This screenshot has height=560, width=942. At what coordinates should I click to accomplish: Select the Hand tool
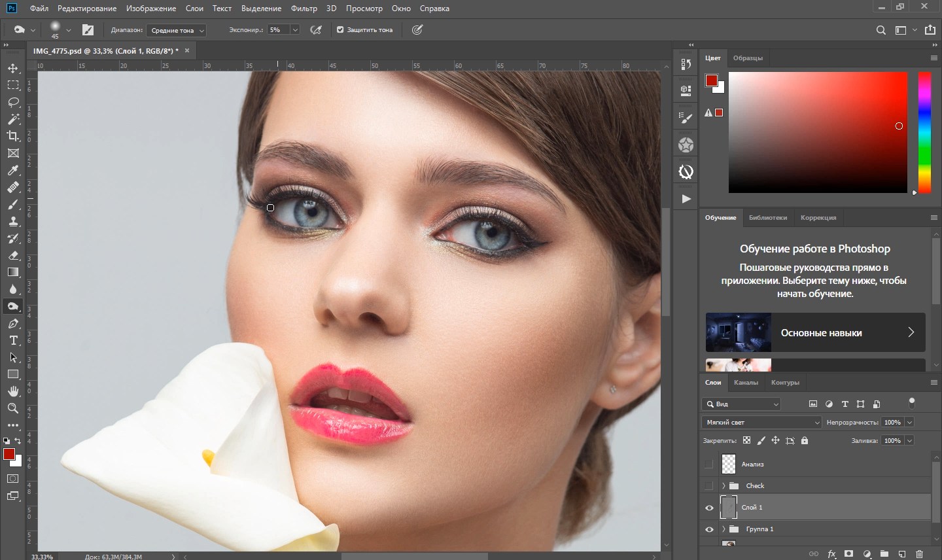pyautogui.click(x=13, y=391)
